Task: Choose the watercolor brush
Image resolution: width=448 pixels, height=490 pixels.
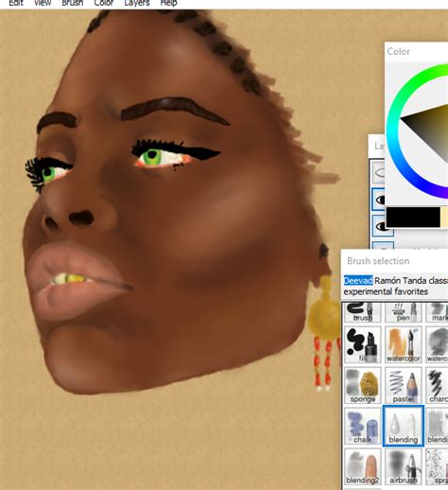Action: tap(403, 344)
